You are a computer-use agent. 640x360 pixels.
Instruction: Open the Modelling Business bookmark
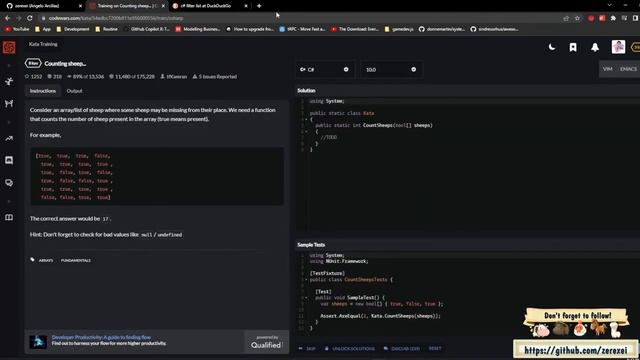(198, 29)
